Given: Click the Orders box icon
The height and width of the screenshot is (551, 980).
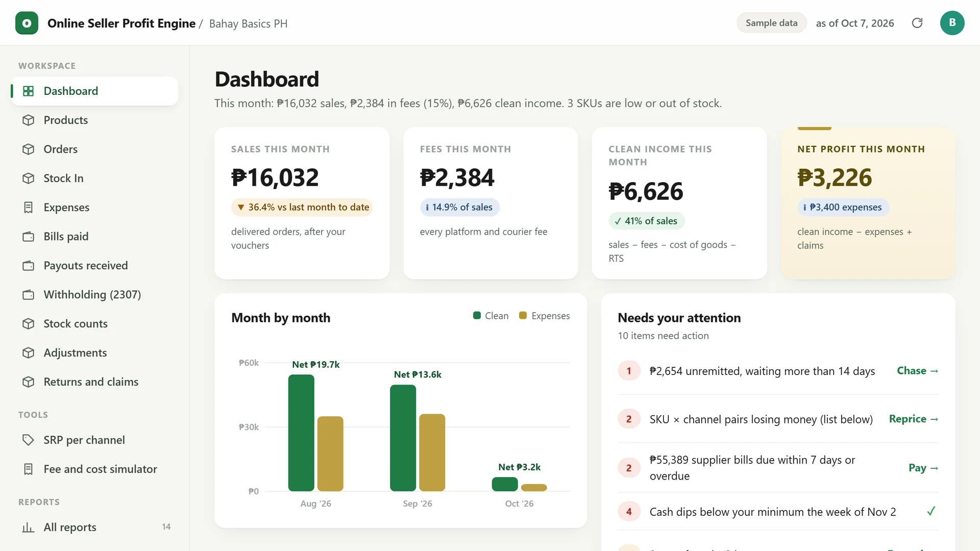Looking at the screenshot, I should (x=29, y=149).
